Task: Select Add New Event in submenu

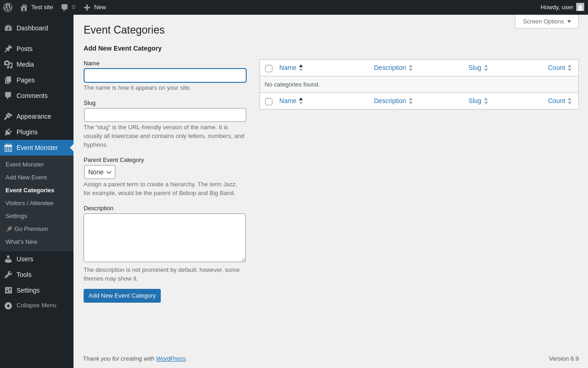Action: 26,177
